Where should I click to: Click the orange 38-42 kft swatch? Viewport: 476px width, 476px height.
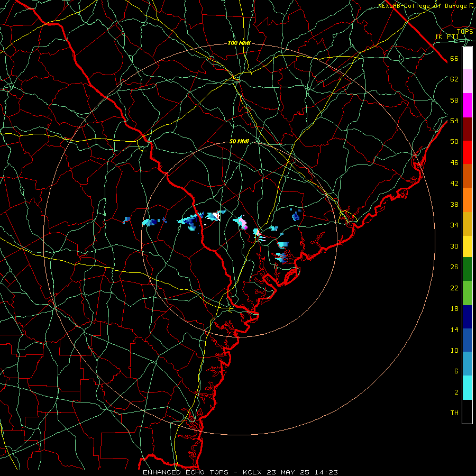(467, 200)
